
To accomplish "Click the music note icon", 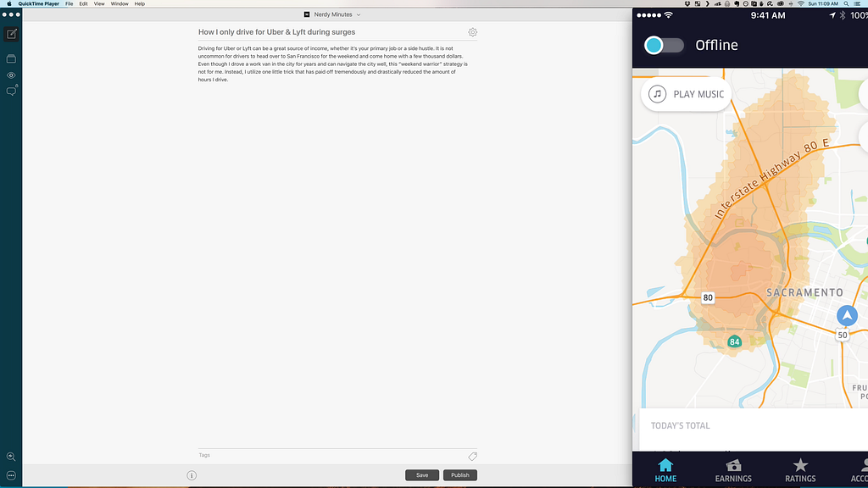I will 657,94.
